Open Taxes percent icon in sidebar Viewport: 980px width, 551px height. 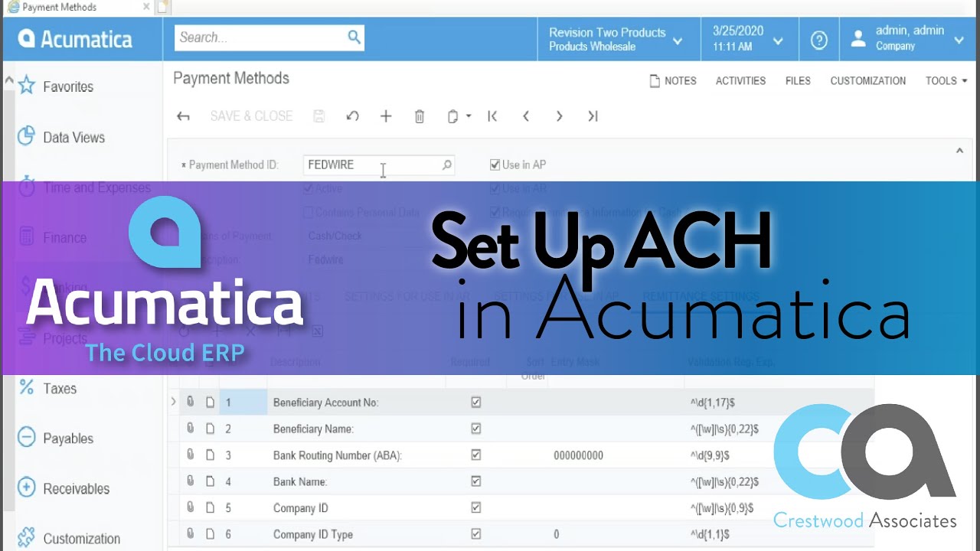(x=27, y=387)
